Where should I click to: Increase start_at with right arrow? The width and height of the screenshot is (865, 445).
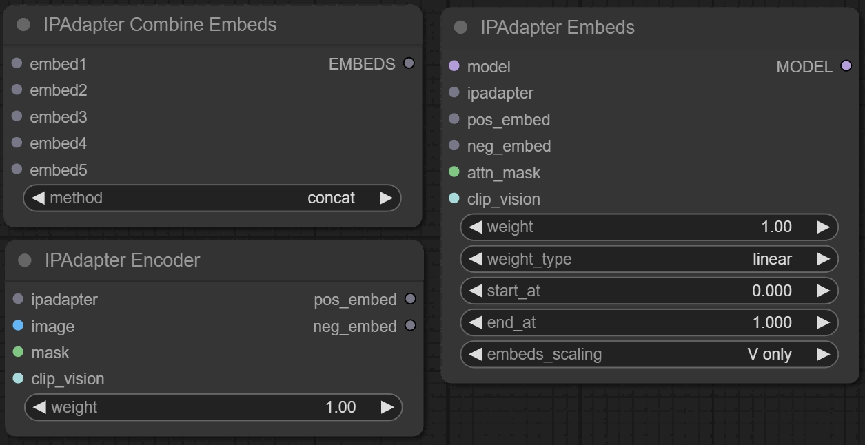(823, 291)
